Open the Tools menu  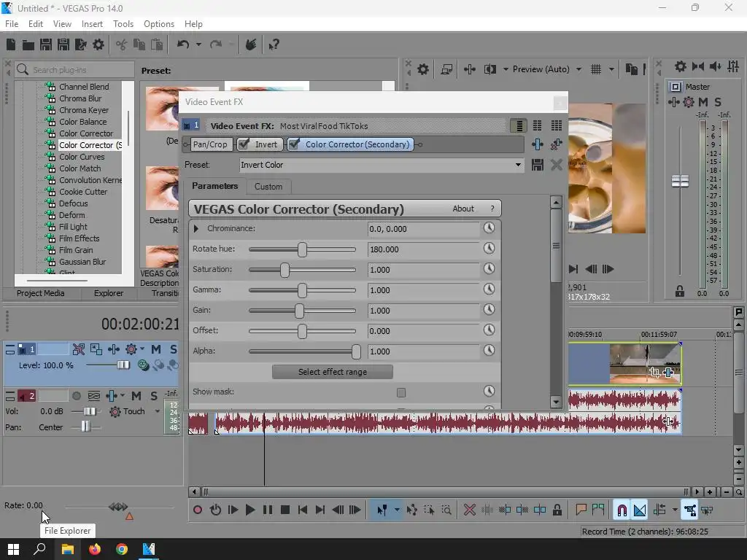(x=123, y=24)
